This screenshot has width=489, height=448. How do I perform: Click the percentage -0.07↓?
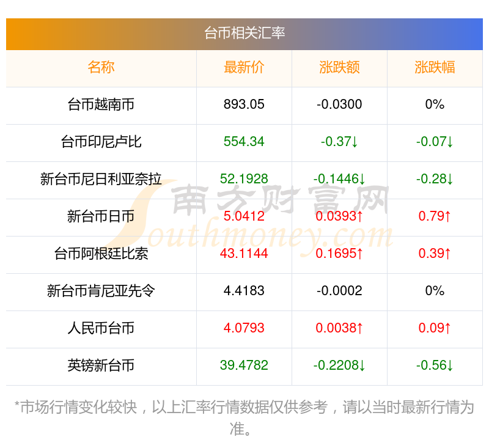click(x=435, y=142)
